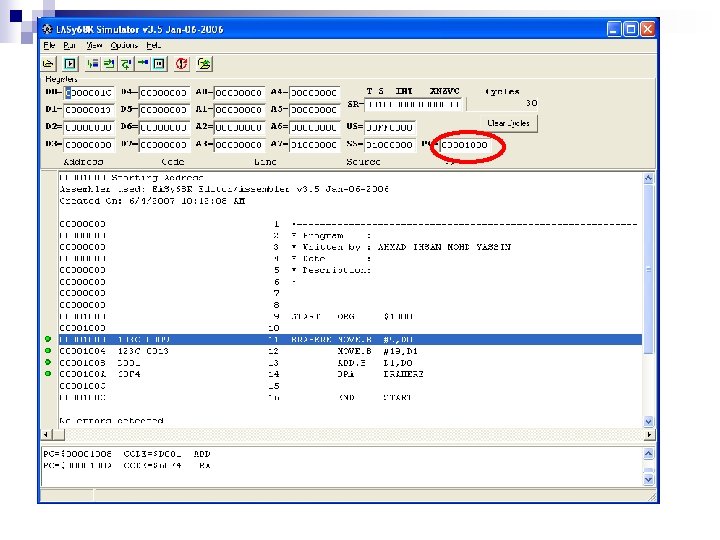The image size is (720, 540).
Task: Click into the D3 register field
Action: tap(88, 145)
